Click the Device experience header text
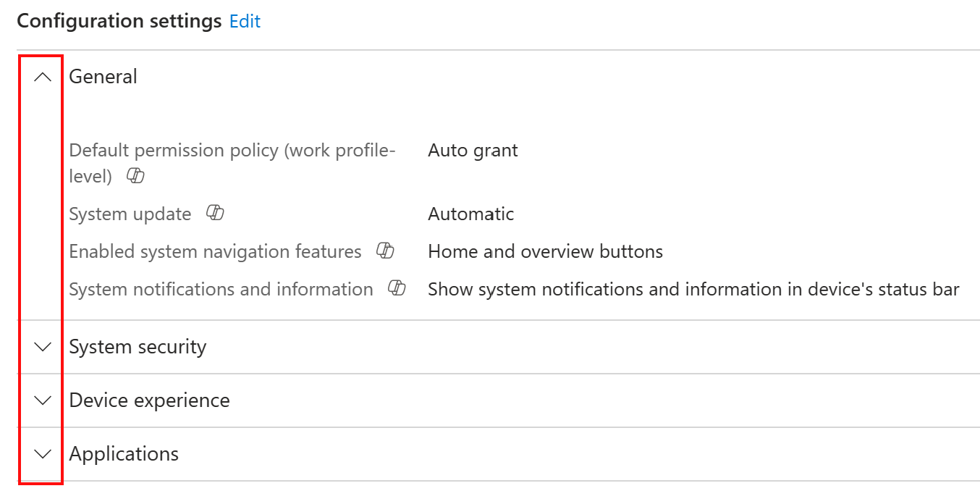The image size is (980, 491). click(150, 400)
